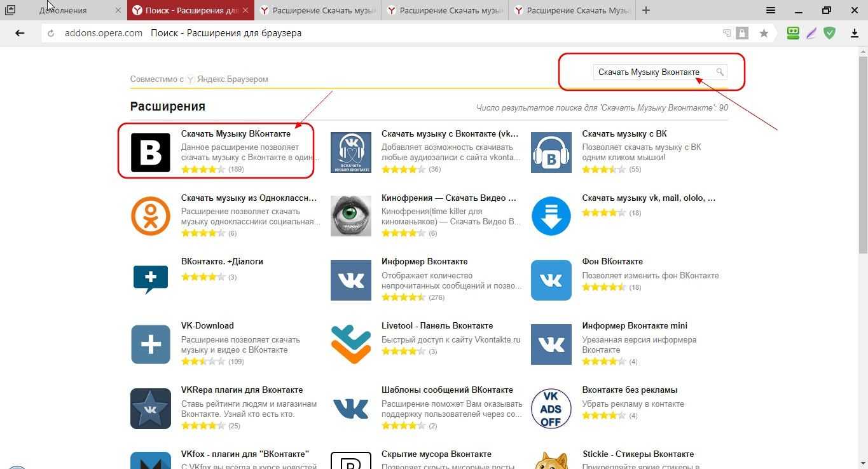
Task: Click the green robot extension icon
Action: click(x=793, y=33)
